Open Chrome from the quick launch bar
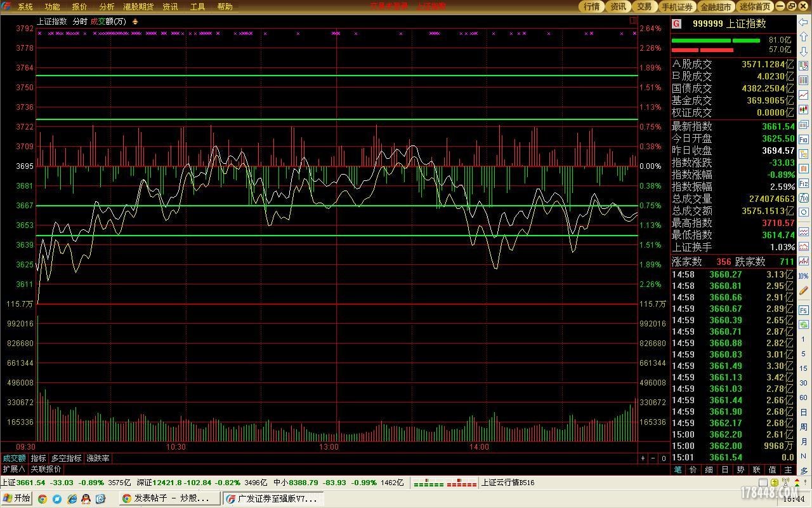Viewport: 812px width, 508px height. pyautogui.click(x=43, y=498)
